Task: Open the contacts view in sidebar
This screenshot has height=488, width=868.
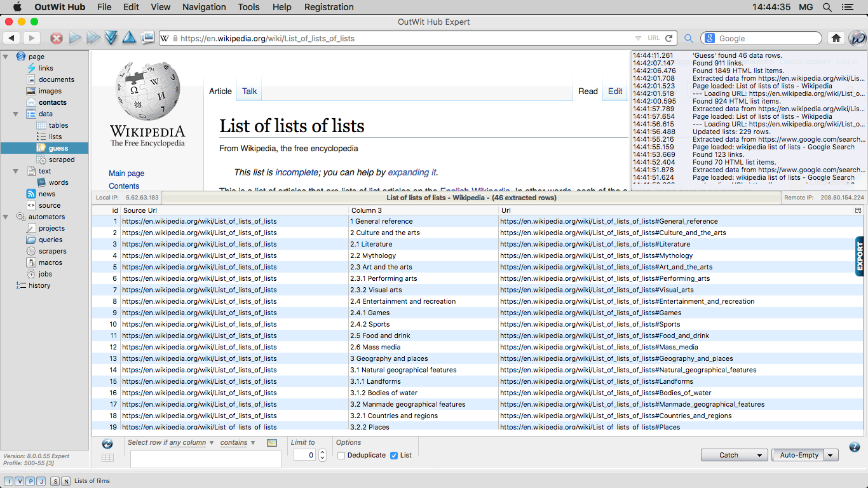Action: click(46, 102)
